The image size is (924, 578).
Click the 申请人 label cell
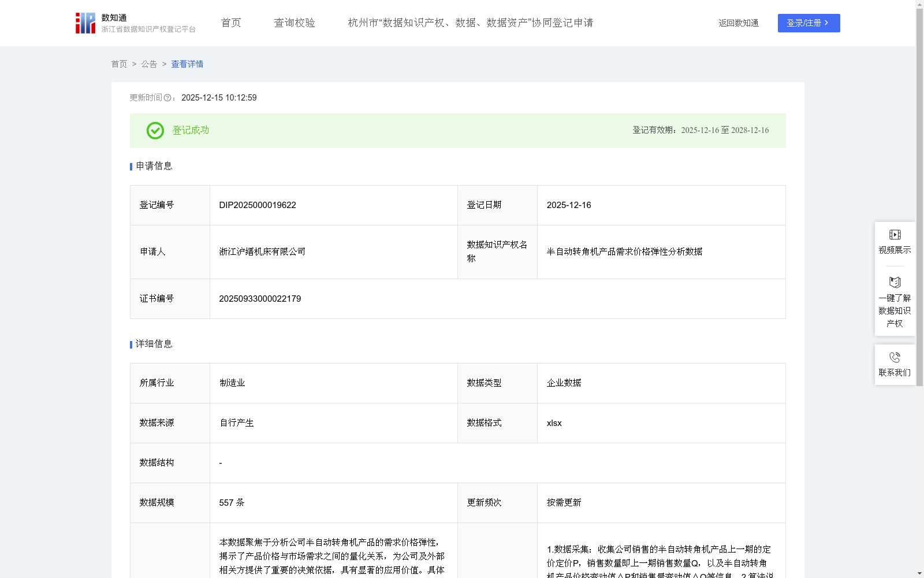click(x=170, y=251)
